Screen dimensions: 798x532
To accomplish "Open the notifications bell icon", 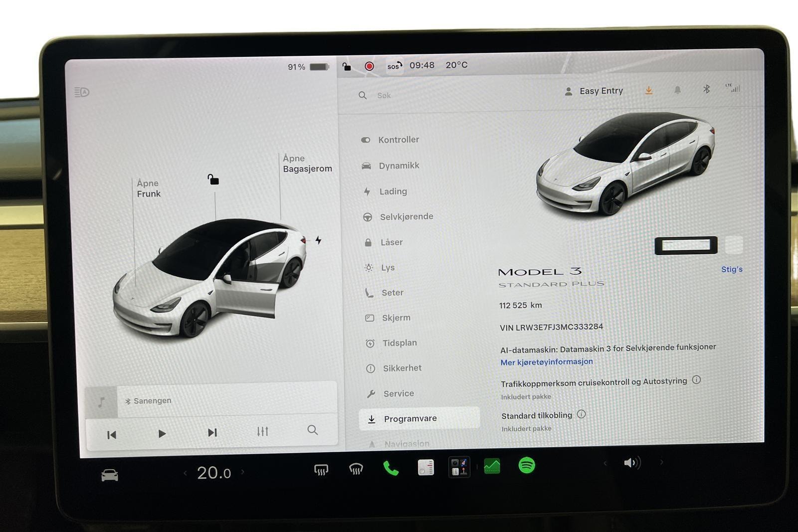I will tap(677, 90).
